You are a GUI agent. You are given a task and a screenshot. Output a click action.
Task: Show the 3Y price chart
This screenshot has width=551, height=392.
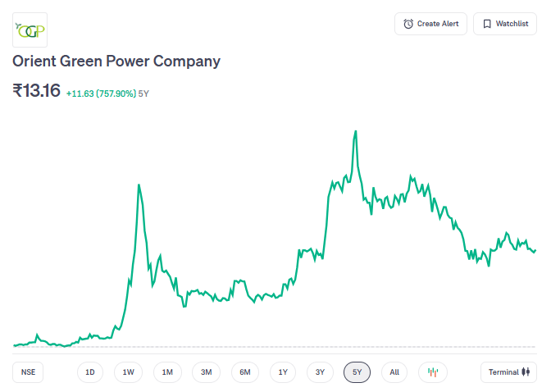[321, 372]
